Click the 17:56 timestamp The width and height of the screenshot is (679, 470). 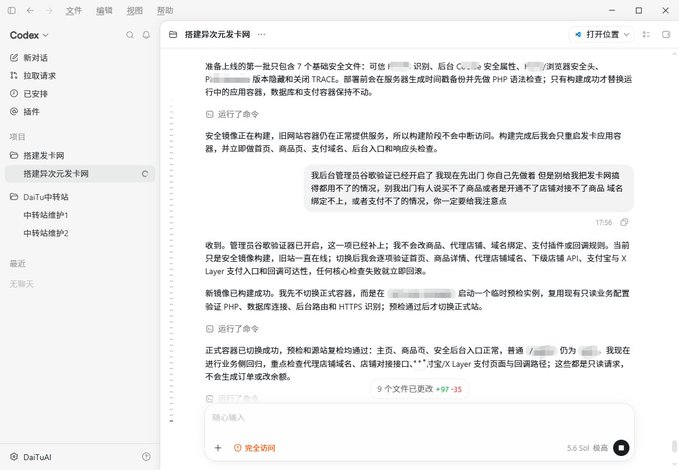coord(604,222)
